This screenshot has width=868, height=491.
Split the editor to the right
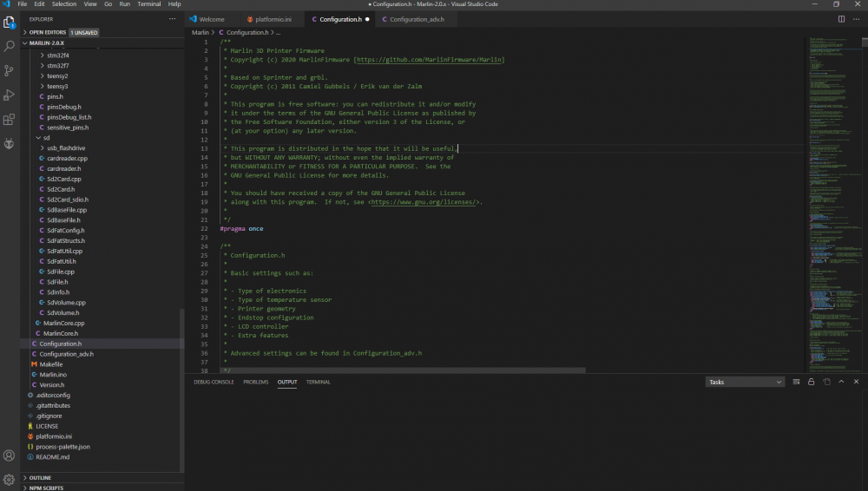pyautogui.click(x=841, y=19)
